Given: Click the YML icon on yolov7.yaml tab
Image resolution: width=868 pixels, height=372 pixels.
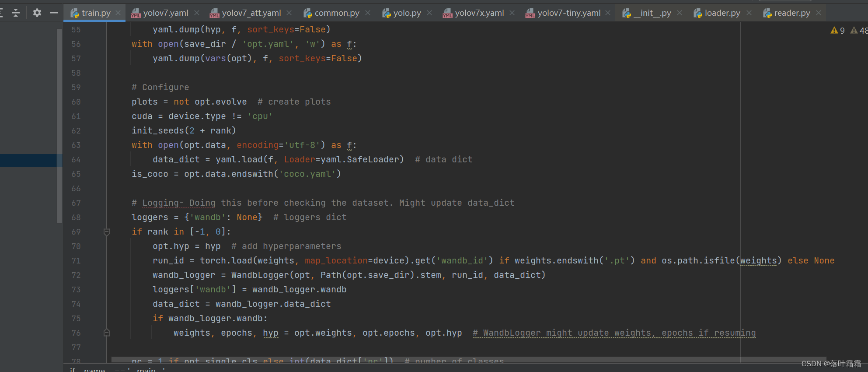Looking at the screenshot, I should coord(136,14).
